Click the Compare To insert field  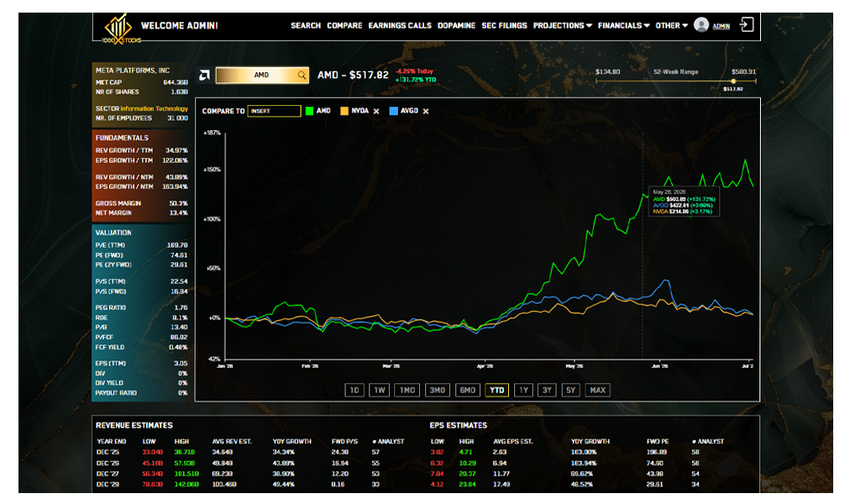(274, 111)
